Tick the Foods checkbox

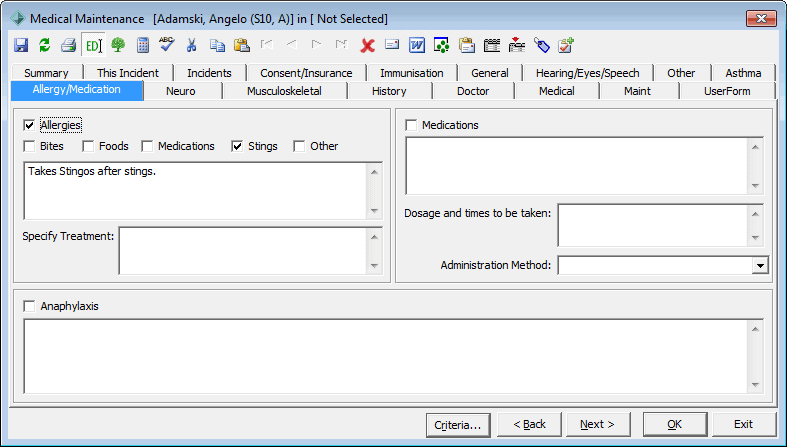(88, 146)
